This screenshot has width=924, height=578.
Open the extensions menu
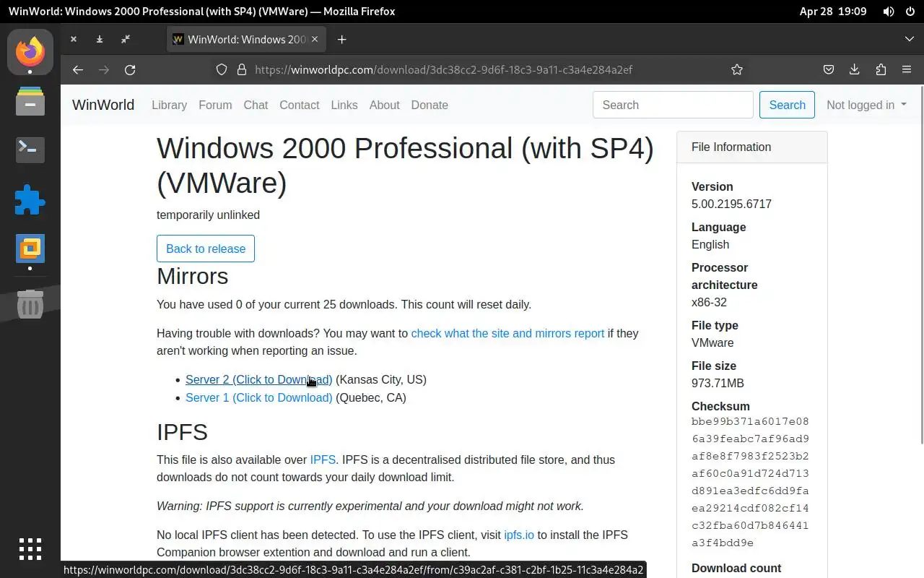coord(881,69)
